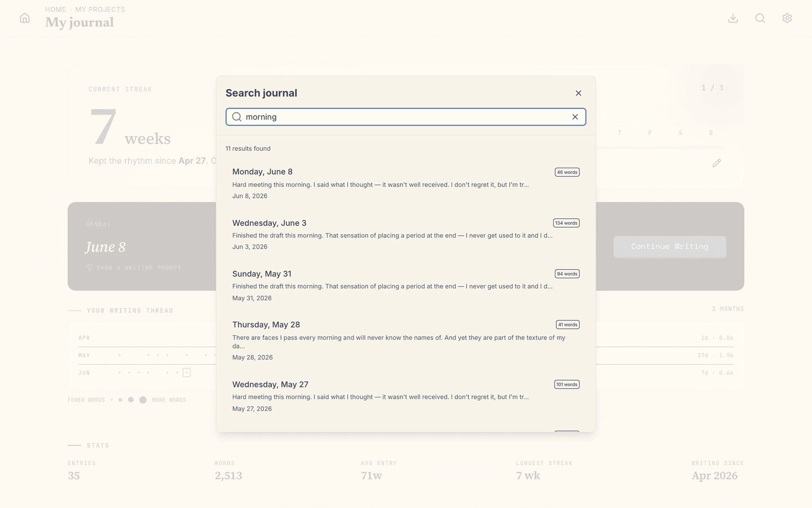Open the Thursday, May 28 result
The width and height of the screenshot is (812, 508).
coord(406,340)
